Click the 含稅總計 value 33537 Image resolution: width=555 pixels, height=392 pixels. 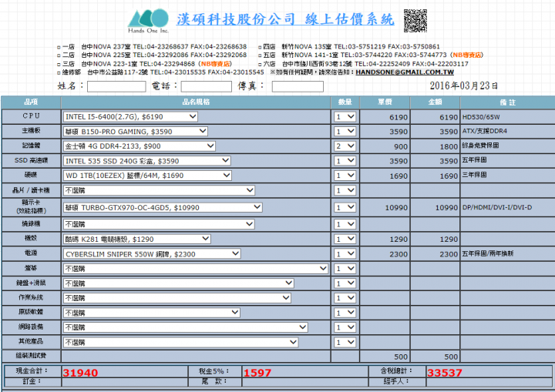point(445,373)
